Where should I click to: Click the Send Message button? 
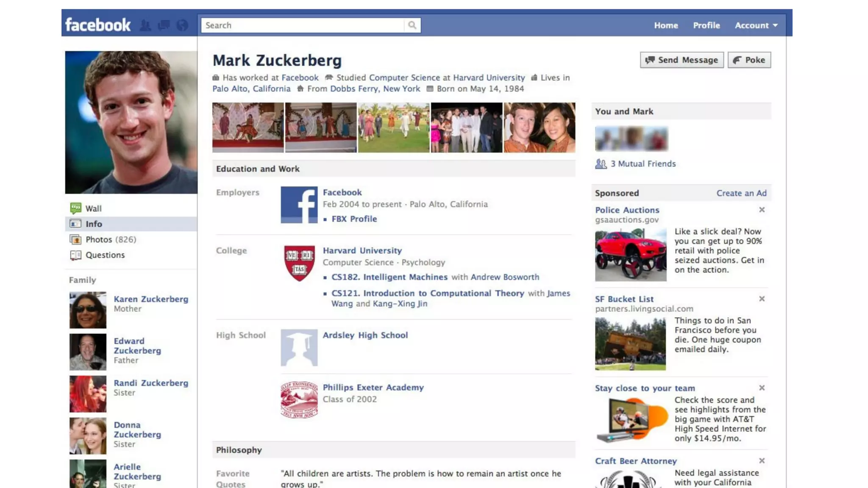[682, 60]
